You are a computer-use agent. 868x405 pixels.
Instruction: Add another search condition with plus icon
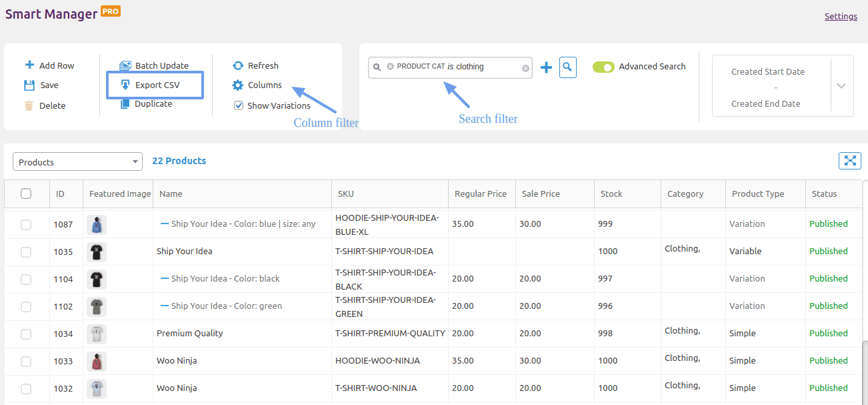546,67
